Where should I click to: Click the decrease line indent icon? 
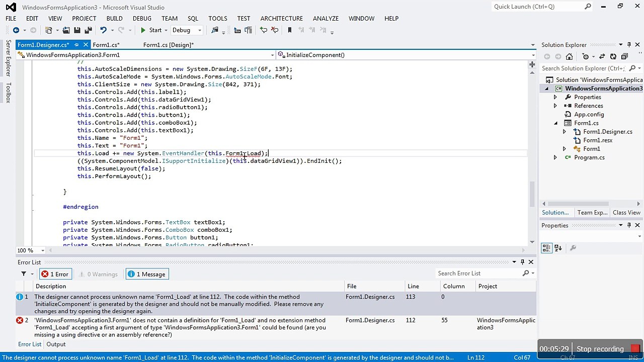click(x=237, y=30)
